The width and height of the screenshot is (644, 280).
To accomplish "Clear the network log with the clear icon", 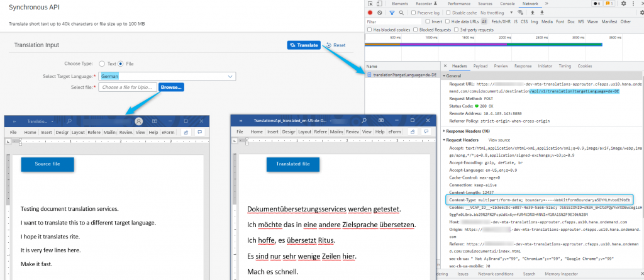I will click(379, 13).
